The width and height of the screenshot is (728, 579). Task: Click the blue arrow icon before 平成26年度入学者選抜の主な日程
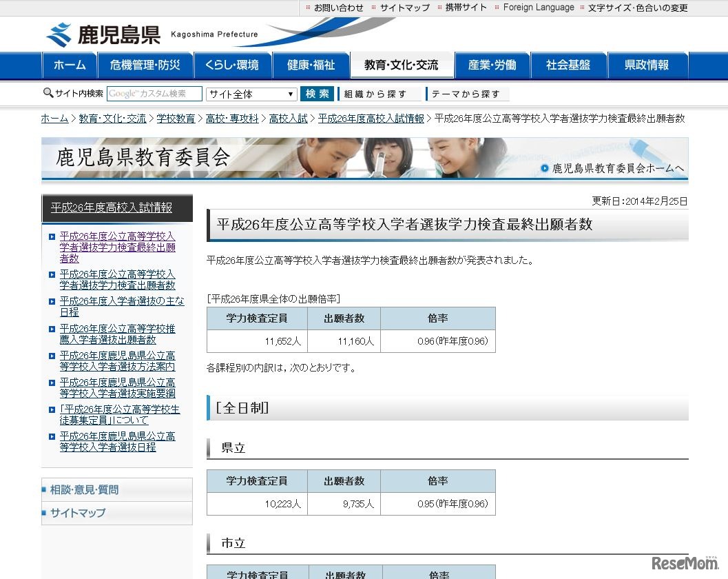click(51, 301)
